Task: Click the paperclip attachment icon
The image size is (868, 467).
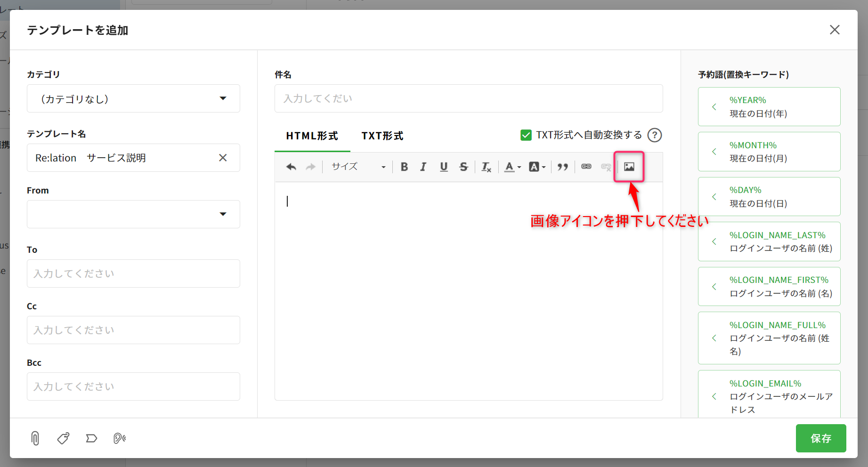Action: pyautogui.click(x=35, y=438)
